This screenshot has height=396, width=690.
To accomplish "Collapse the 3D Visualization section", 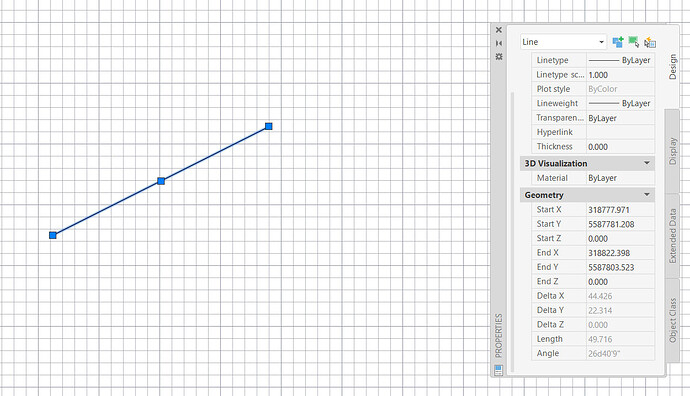I will tap(646, 163).
